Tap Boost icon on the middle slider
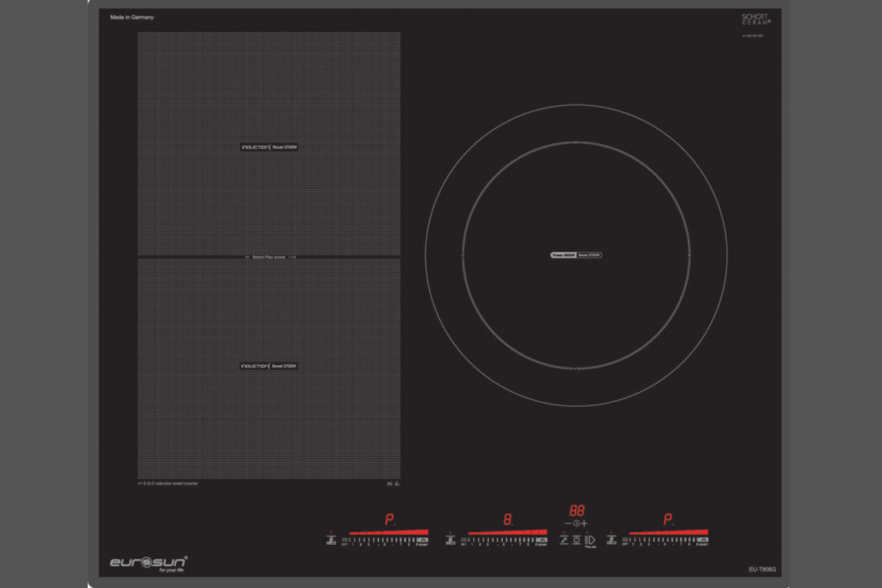882x588 pixels. pyautogui.click(x=541, y=540)
